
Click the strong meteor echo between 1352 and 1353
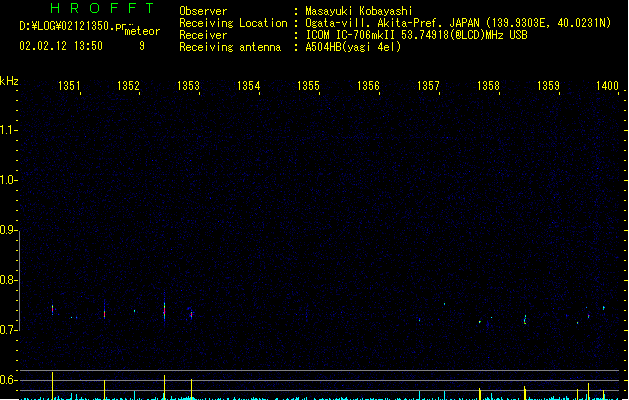pyautogui.click(x=164, y=310)
